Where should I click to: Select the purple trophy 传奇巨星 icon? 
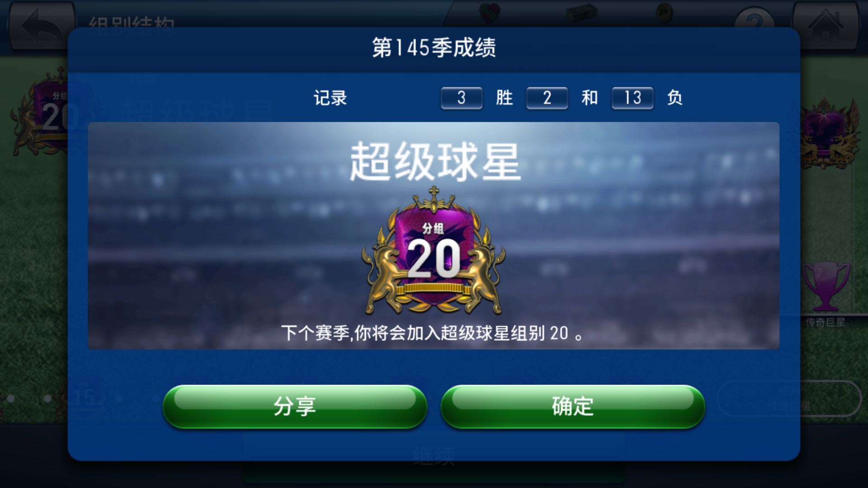(x=826, y=287)
